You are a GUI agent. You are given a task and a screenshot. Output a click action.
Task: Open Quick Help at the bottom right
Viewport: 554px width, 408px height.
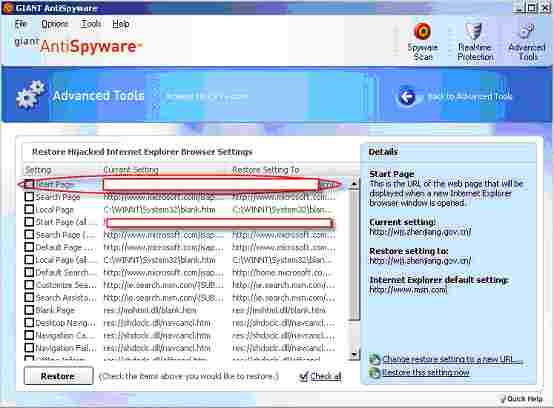click(x=521, y=399)
